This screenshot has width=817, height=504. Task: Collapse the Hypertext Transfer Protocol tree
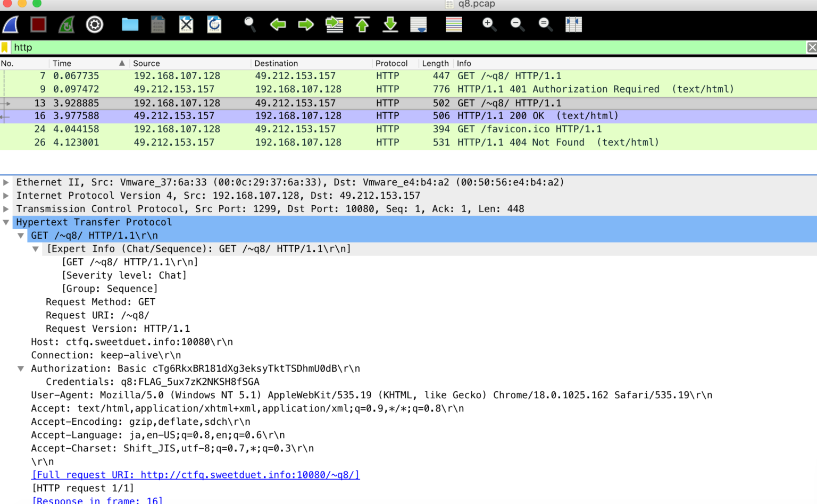pyautogui.click(x=6, y=222)
